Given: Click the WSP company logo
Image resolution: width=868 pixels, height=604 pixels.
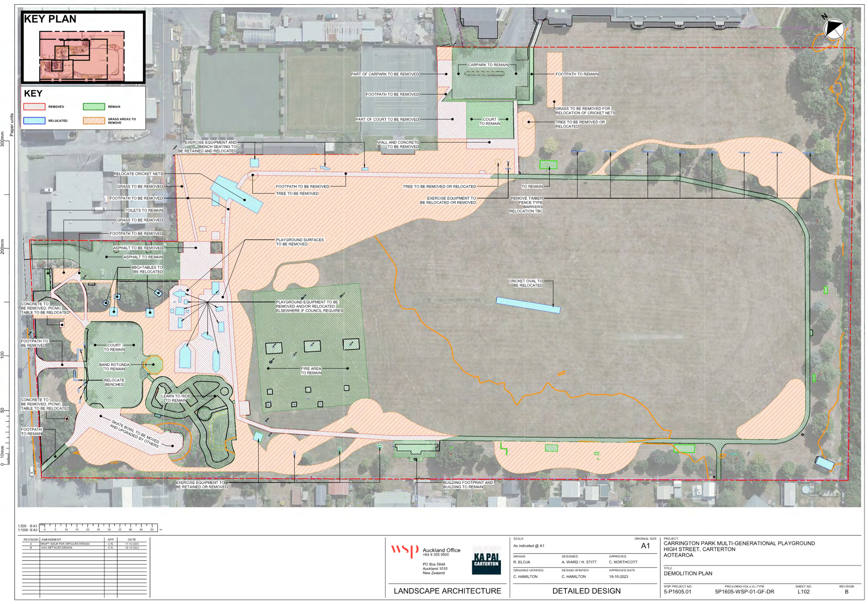Looking at the screenshot, I should click(x=405, y=550).
